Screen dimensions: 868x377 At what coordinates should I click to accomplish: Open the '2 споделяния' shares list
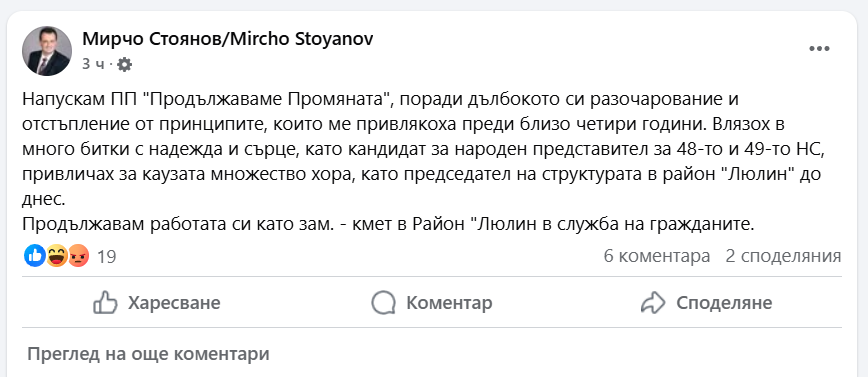(x=783, y=256)
